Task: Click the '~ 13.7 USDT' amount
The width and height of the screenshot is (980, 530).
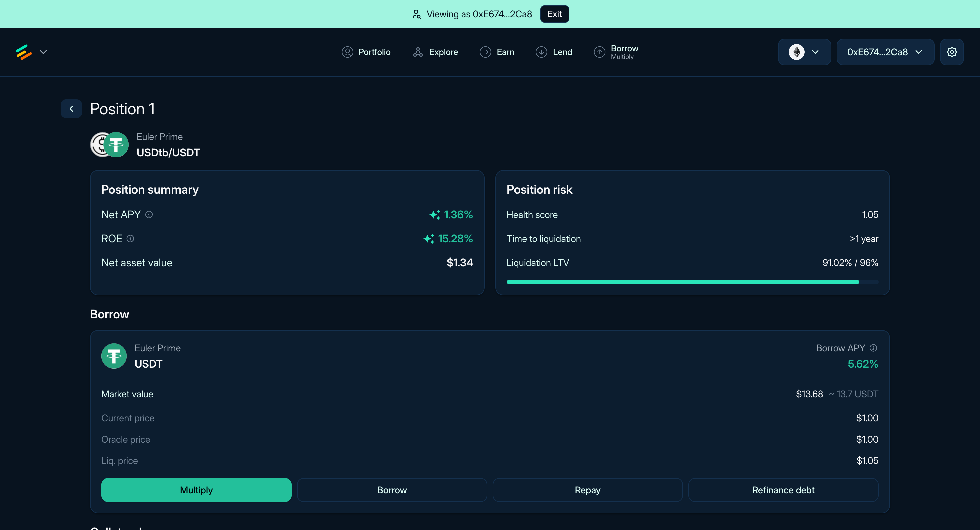Action: [x=853, y=394]
